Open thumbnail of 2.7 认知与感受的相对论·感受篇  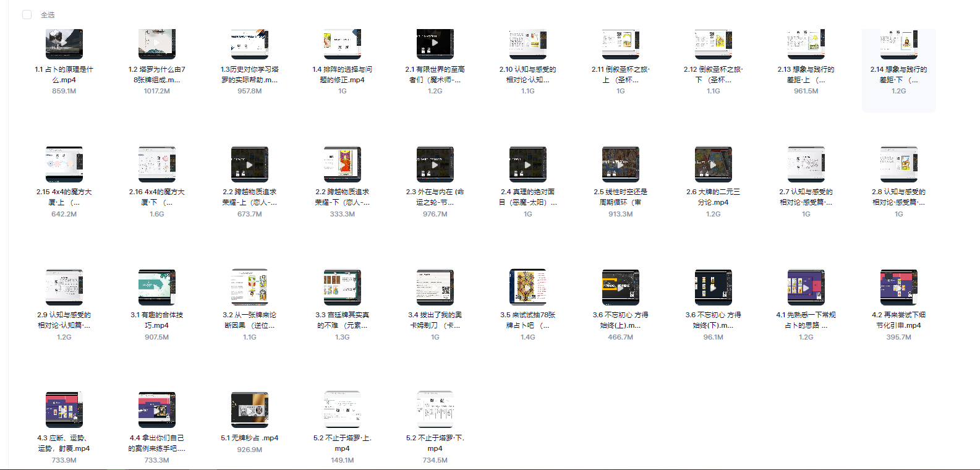pyautogui.click(x=806, y=164)
